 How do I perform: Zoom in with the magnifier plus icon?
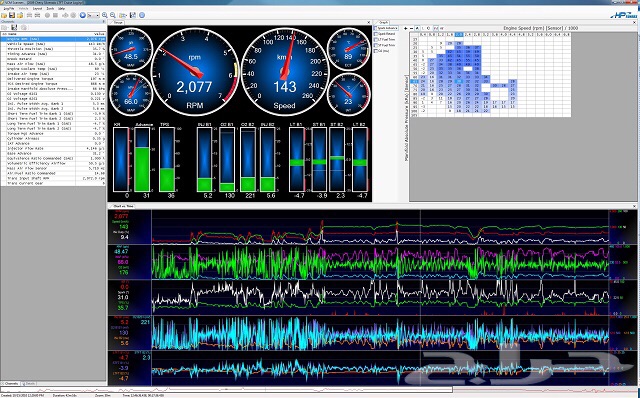coord(104,15)
